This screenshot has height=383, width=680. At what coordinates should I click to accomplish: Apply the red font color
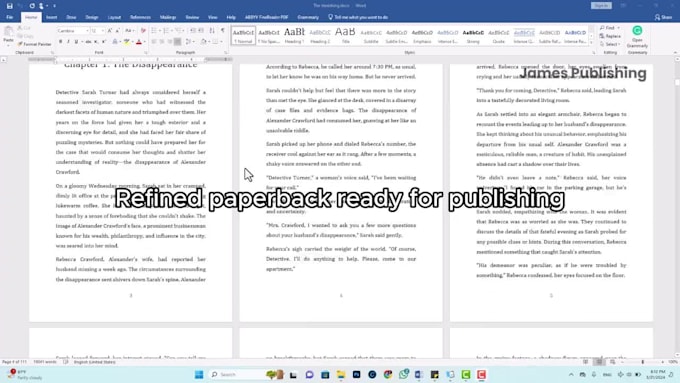(x=139, y=42)
